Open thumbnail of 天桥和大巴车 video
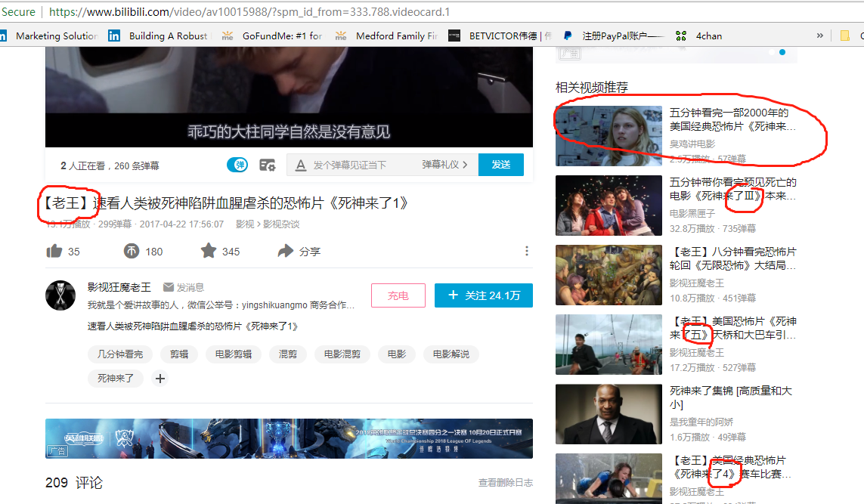 [609, 345]
